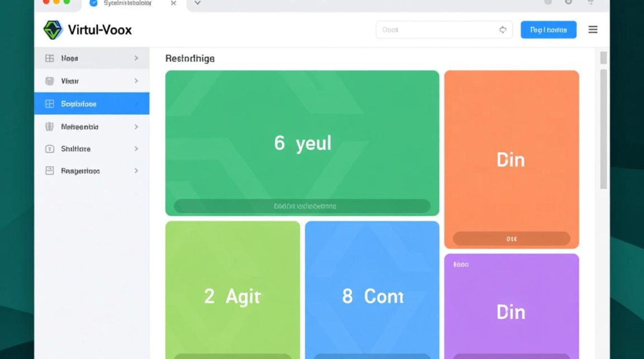The height and width of the screenshot is (359, 644).
Task: Click in the header search input field
Action: click(436, 30)
